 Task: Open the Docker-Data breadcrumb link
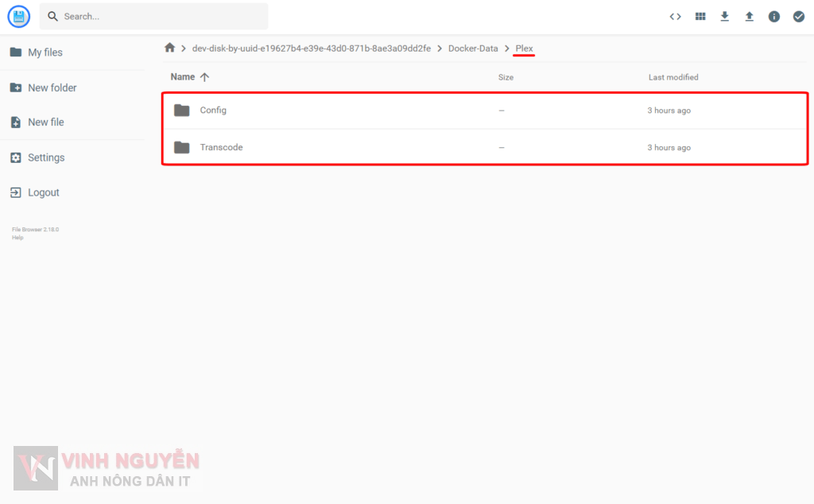pos(473,48)
